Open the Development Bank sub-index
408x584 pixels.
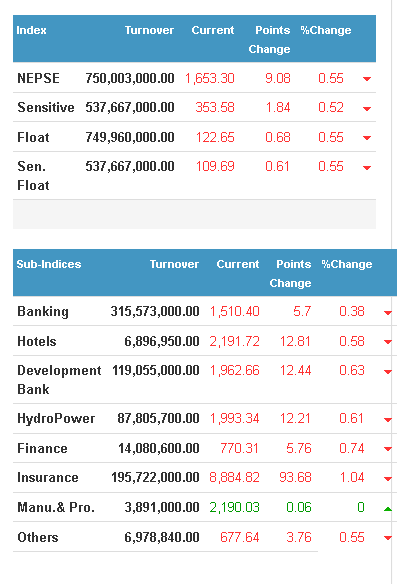[x=59, y=380]
